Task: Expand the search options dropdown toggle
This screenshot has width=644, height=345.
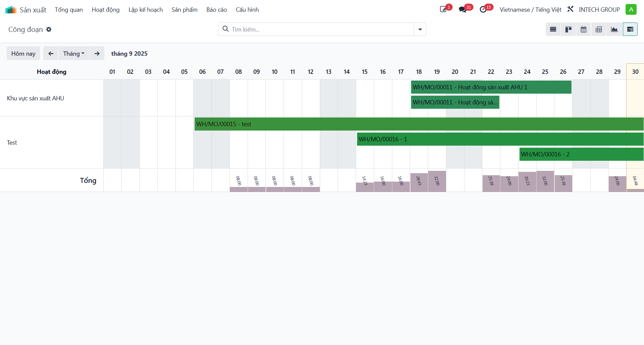Action: click(x=420, y=30)
